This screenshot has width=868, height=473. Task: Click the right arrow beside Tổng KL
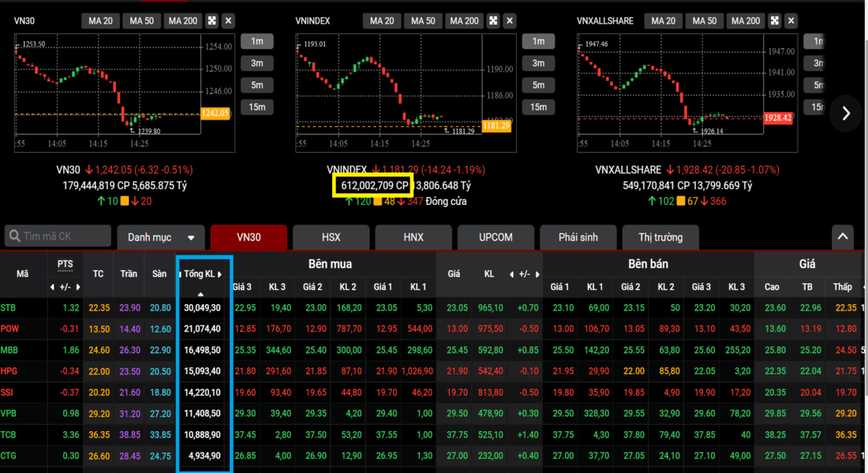point(220,274)
